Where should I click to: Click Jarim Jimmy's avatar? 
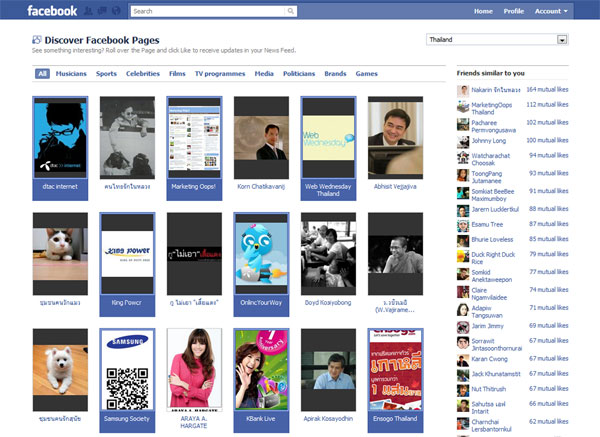click(463, 328)
